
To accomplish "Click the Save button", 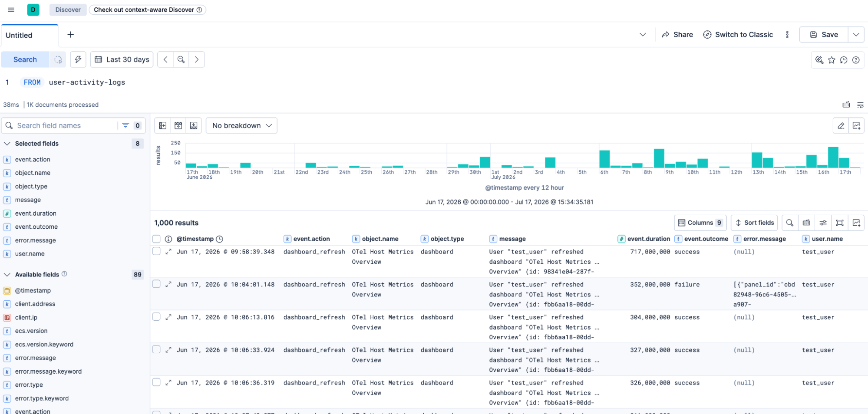I will point(824,35).
